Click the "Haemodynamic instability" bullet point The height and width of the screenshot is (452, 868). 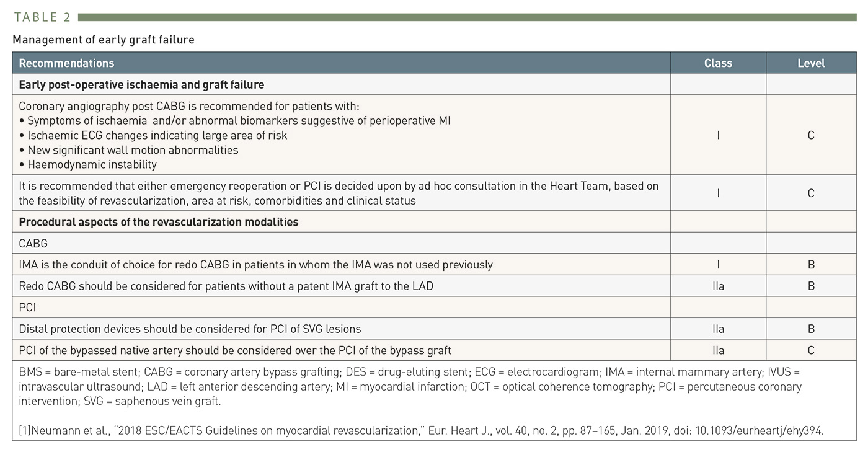pyautogui.click(x=92, y=164)
